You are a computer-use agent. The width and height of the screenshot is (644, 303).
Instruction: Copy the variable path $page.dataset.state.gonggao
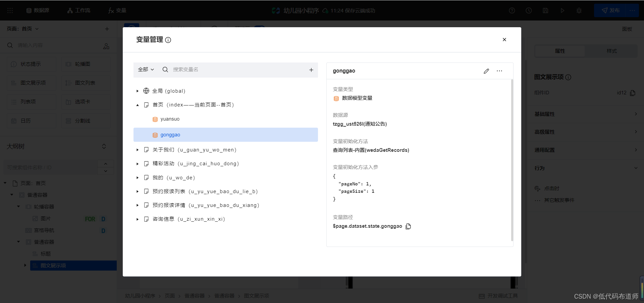click(x=408, y=226)
